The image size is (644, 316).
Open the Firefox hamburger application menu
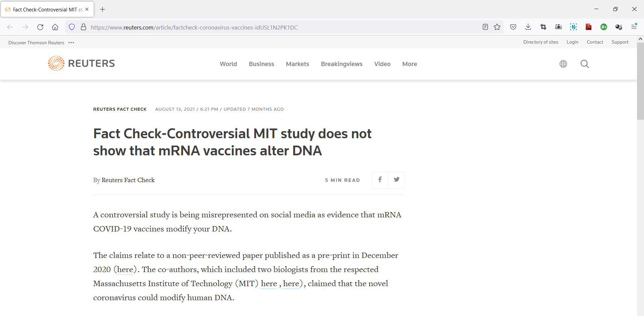click(x=634, y=27)
